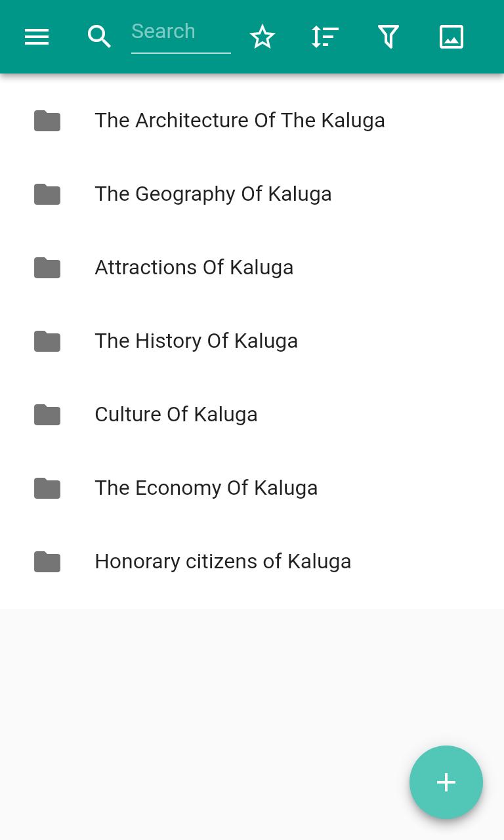This screenshot has width=504, height=840.
Task: Open The Architecture Of The Kaluga folder
Action: (x=240, y=121)
